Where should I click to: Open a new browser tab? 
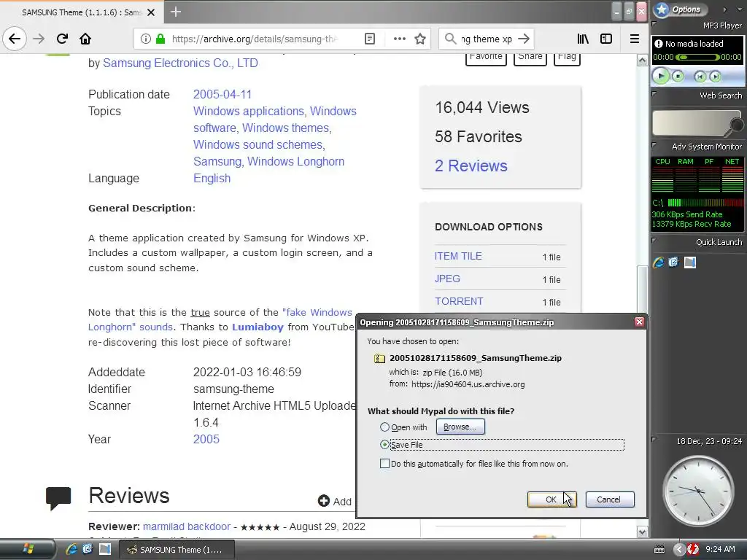[175, 12]
